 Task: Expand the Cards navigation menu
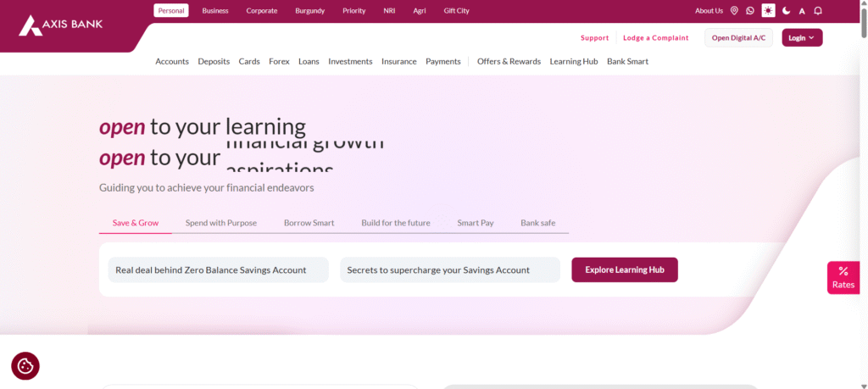(x=249, y=61)
